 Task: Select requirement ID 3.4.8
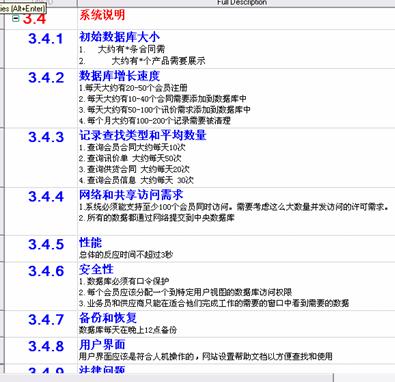(x=46, y=346)
